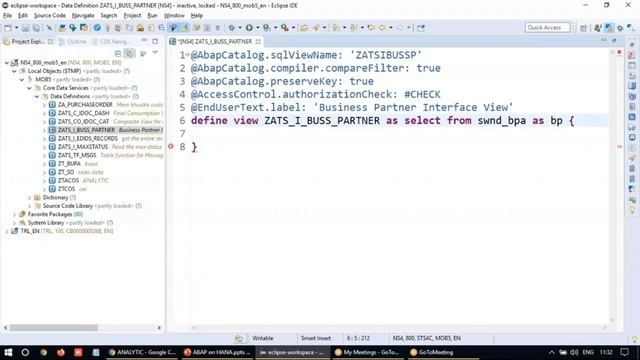Click the blue checkmark check icon in toolbar
Screen dimensions: 640x360
coord(97,28)
